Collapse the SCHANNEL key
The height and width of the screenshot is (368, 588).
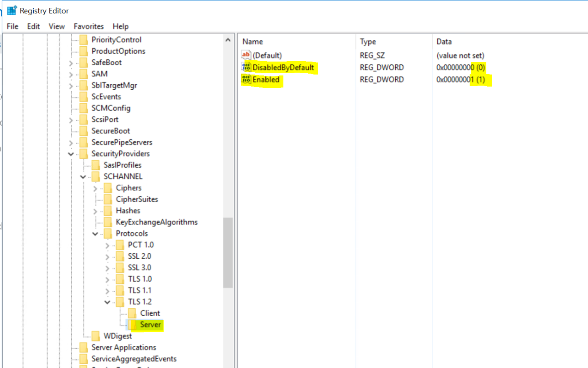83,176
